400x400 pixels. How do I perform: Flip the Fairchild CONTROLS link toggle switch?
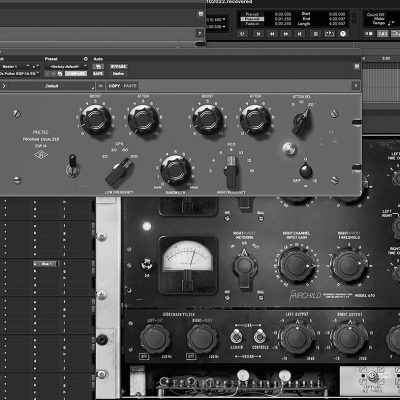coord(259,336)
